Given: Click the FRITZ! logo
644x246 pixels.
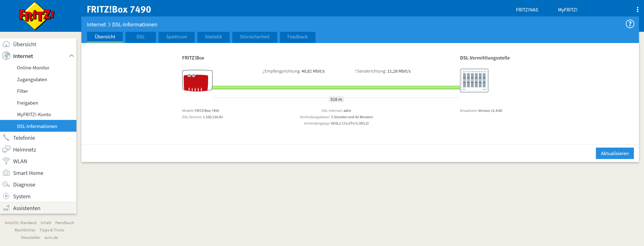Looking at the screenshot, I should click(x=37, y=16).
